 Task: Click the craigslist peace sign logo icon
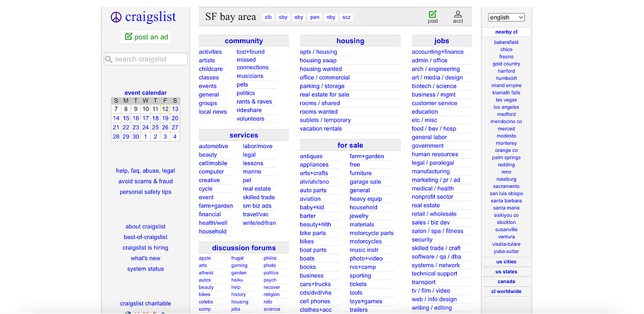[116, 17]
